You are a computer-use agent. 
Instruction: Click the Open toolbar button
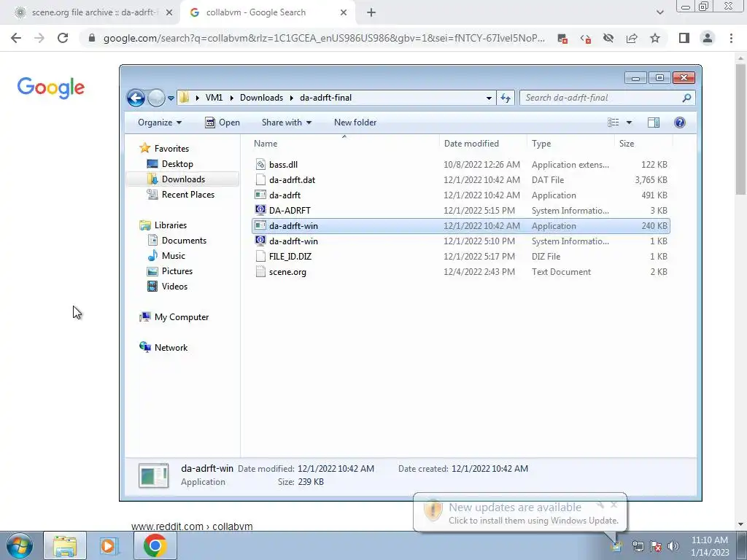(222, 122)
